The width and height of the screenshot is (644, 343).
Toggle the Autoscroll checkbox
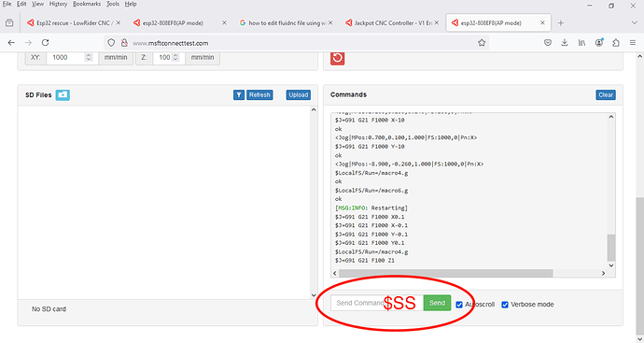click(459, 305)
